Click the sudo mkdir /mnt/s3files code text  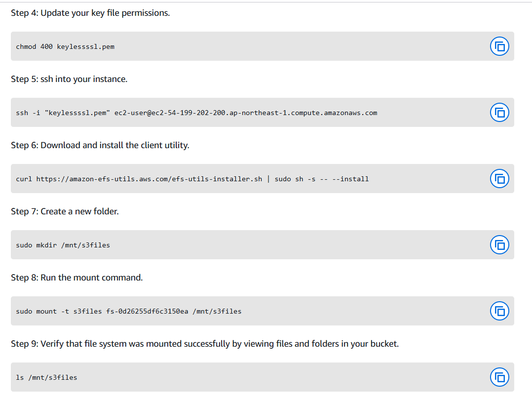63,245
